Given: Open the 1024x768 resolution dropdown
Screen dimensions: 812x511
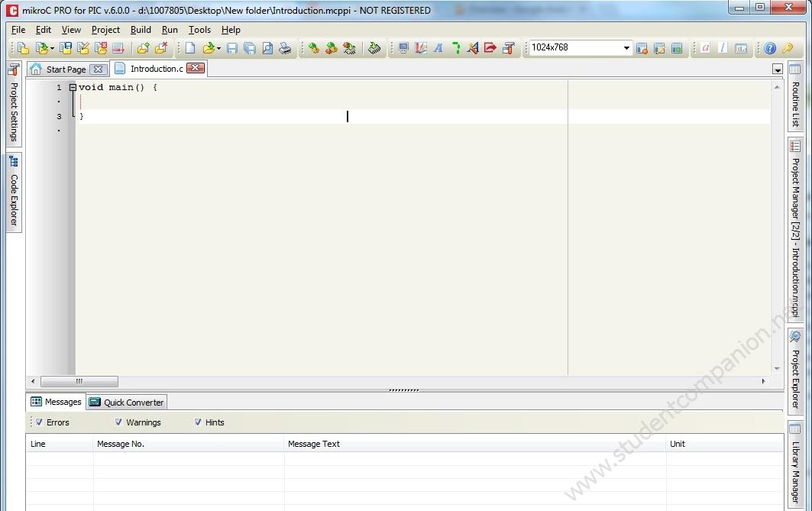Looking at the screenshot, I should pyautogui.click(x=626, y=47).
